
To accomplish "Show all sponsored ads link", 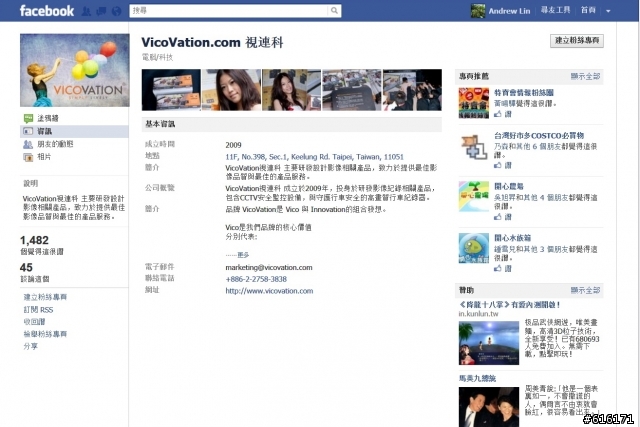I will tap(585, 290).
